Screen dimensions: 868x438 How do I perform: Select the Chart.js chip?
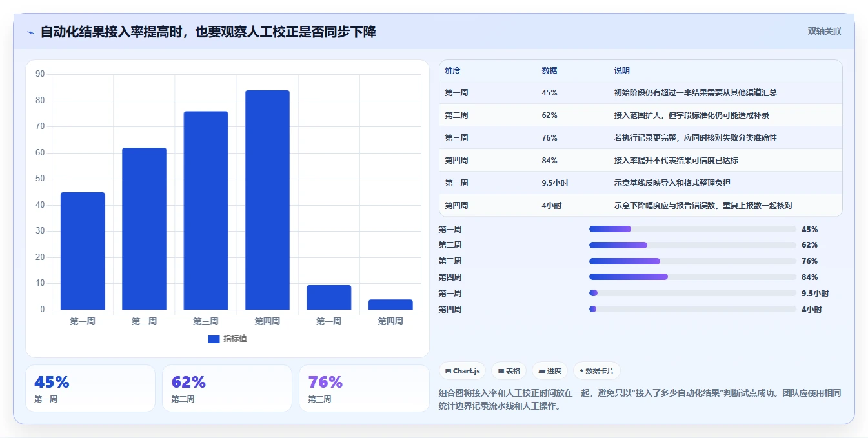[x=463, y=371]
